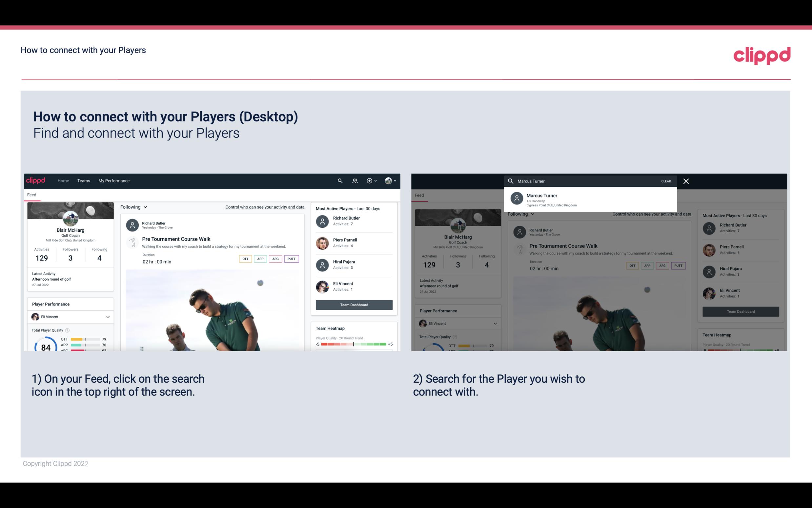The height and width of the screenshot is (508, 812).
Task: Click the clear search icon (X)
Action: pos(686,181)
